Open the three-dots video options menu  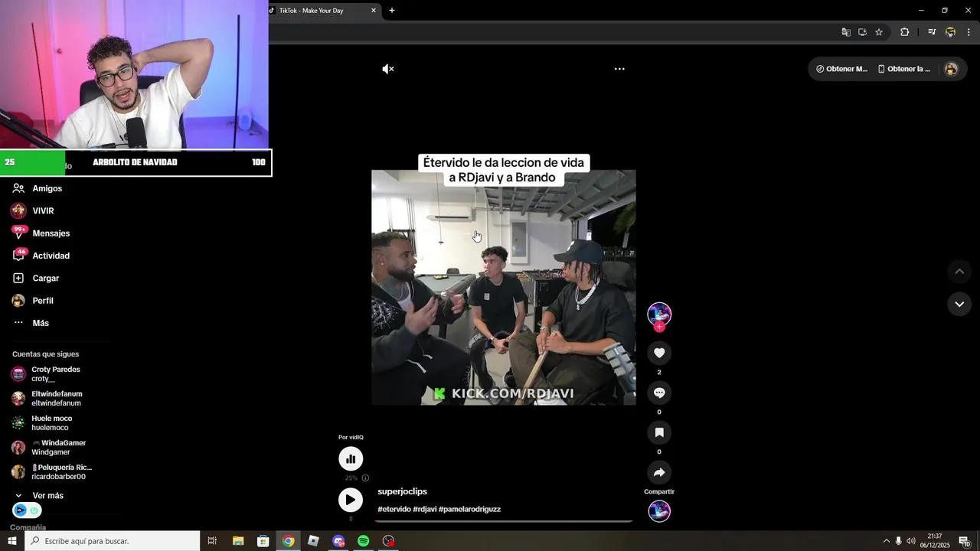click(x=619, y=69)
